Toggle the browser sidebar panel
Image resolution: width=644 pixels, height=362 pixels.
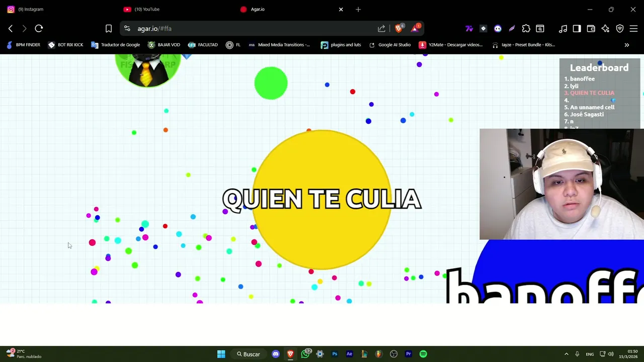577,29
